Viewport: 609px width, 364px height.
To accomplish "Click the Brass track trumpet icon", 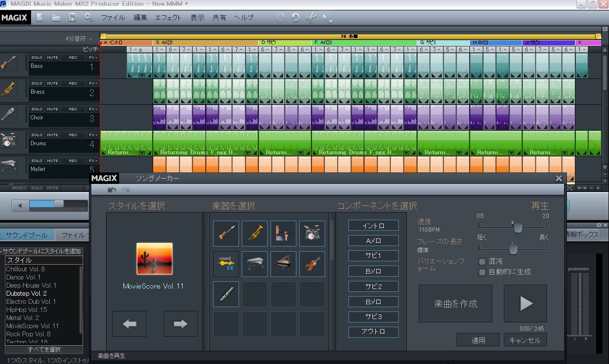I will point(8,89).
